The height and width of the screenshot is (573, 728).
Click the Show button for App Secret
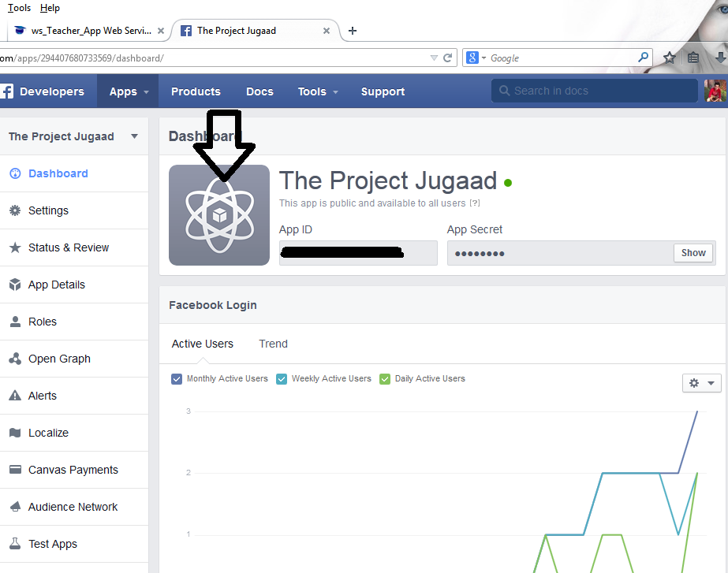click(693, 252)
